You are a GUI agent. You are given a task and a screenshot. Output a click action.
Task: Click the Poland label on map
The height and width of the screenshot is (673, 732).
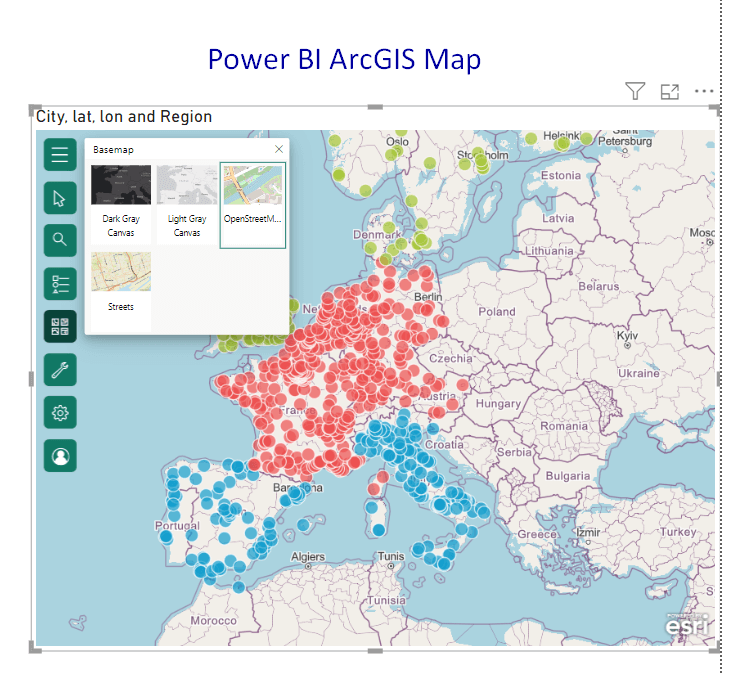click(x=497, y=312)
